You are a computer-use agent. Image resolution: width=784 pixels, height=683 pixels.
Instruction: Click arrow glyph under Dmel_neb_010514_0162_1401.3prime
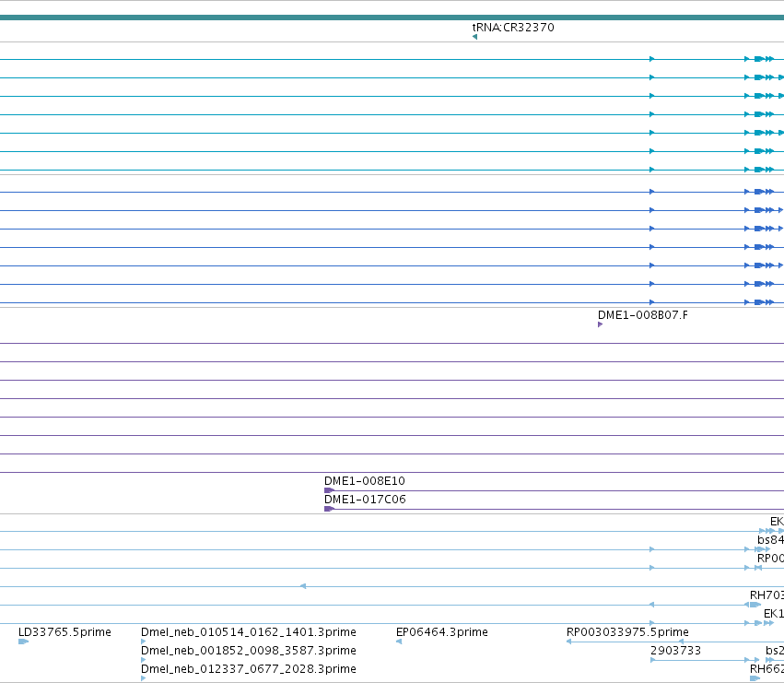pos(144,642)
